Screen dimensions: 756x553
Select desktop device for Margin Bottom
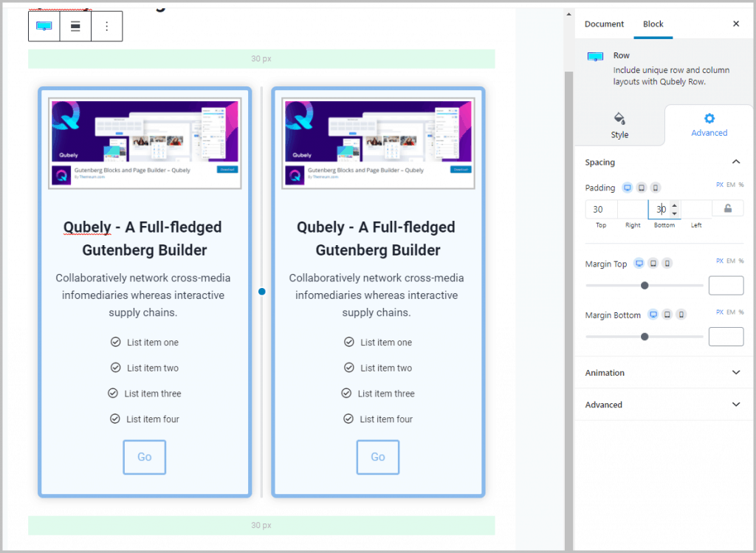(x=653, y=315)
